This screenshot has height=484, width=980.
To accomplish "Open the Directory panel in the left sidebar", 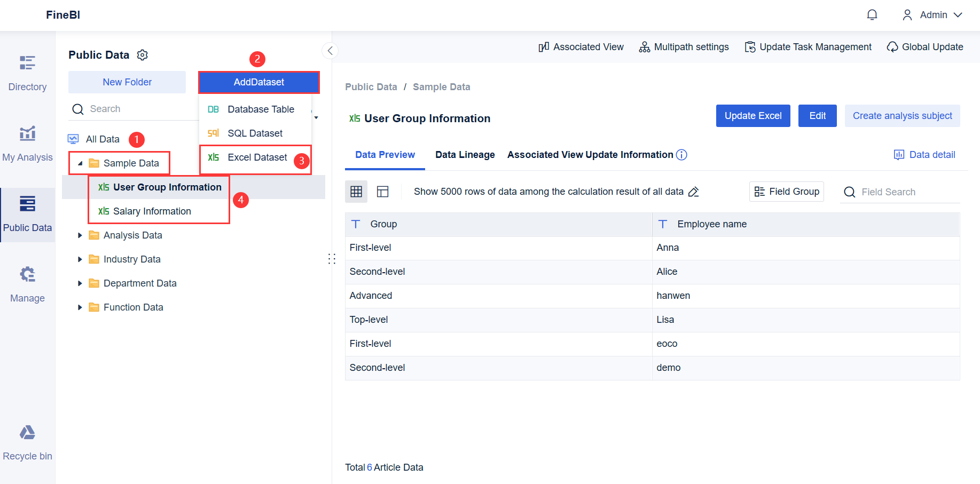I will pos(27,72).
